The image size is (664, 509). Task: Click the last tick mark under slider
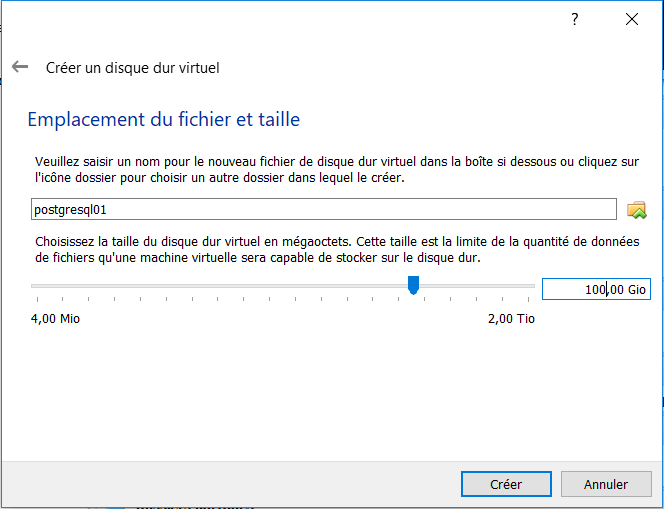[x=528, y=299]
